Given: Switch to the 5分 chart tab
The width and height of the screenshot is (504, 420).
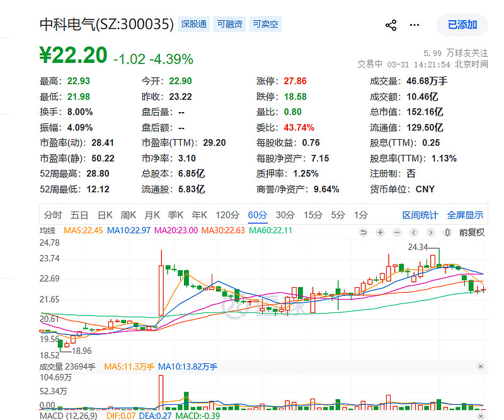Looking at the screenshot, I should [x=338, y=215].
